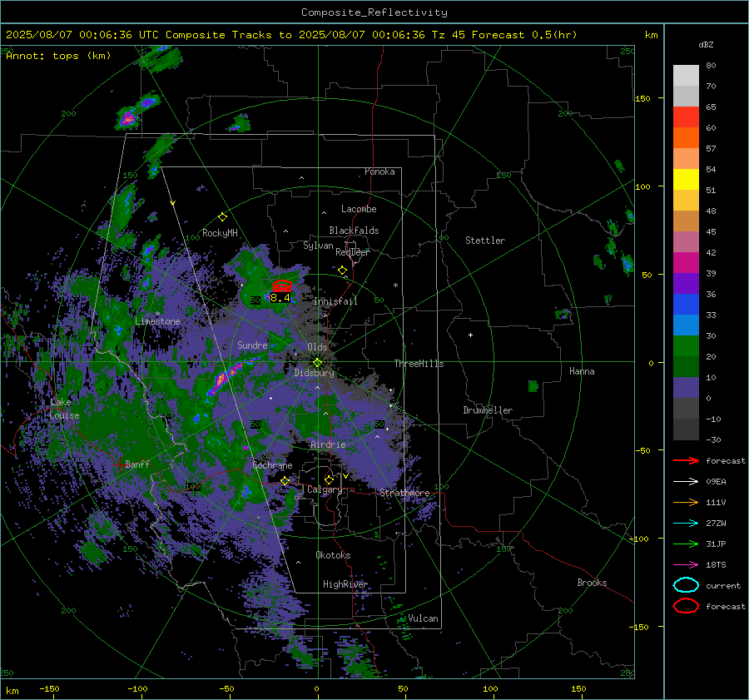
Task: Click the Drumheller label
Action: [x=488, y=410]
